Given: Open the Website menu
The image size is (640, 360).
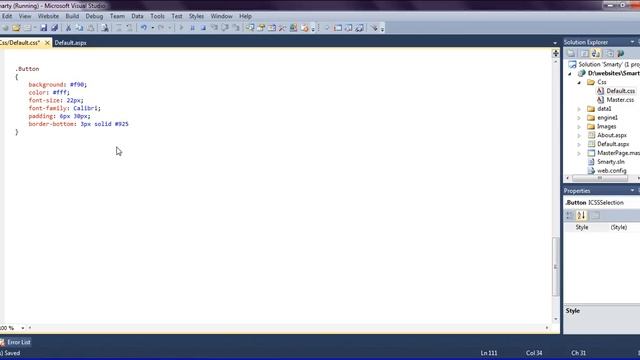Looking at the screenshot, I should tap(48, 16).
